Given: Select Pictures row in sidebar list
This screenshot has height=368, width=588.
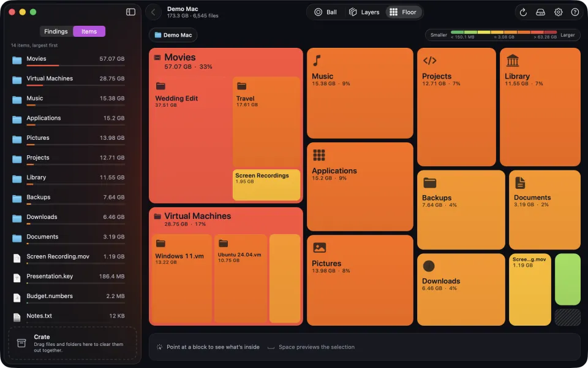Looking at the screenshot, I should point(68,139).
